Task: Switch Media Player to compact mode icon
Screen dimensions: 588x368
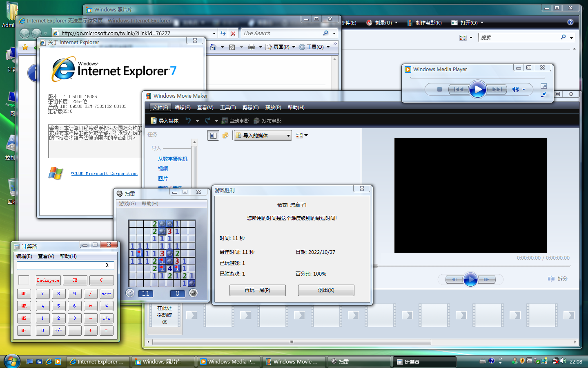Action: [x=543, y=94]
